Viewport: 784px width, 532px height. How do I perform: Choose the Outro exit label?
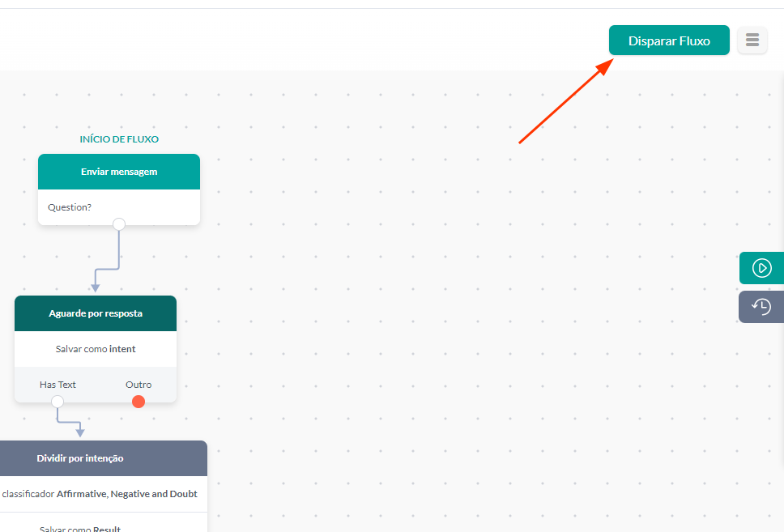138,385
